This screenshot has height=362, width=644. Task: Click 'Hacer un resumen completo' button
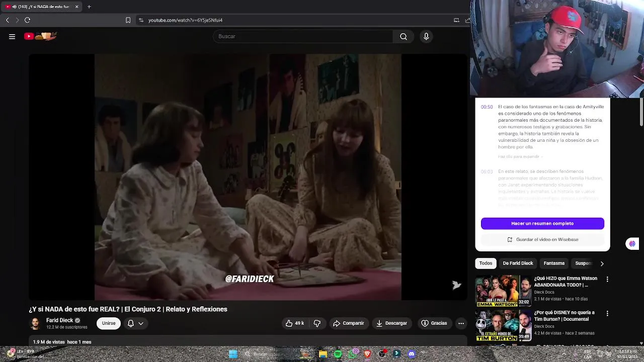pyautogui.click(x=542, y=223)
